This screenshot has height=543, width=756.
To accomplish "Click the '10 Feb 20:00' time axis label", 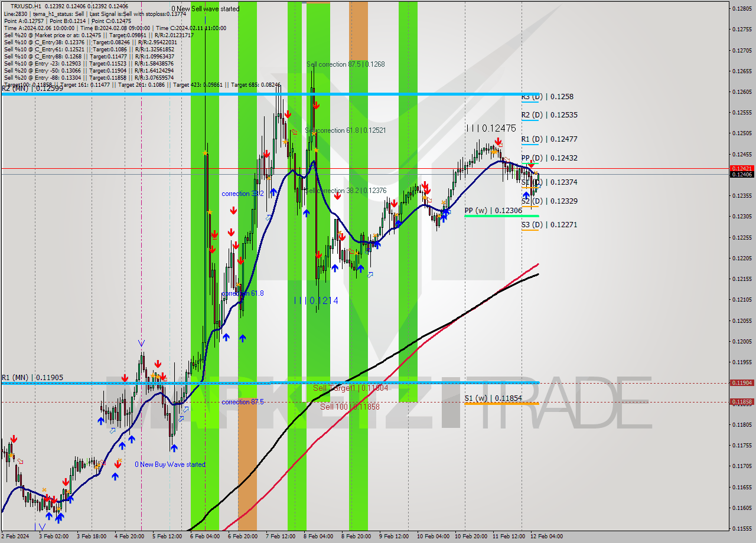I will point(471,537).
